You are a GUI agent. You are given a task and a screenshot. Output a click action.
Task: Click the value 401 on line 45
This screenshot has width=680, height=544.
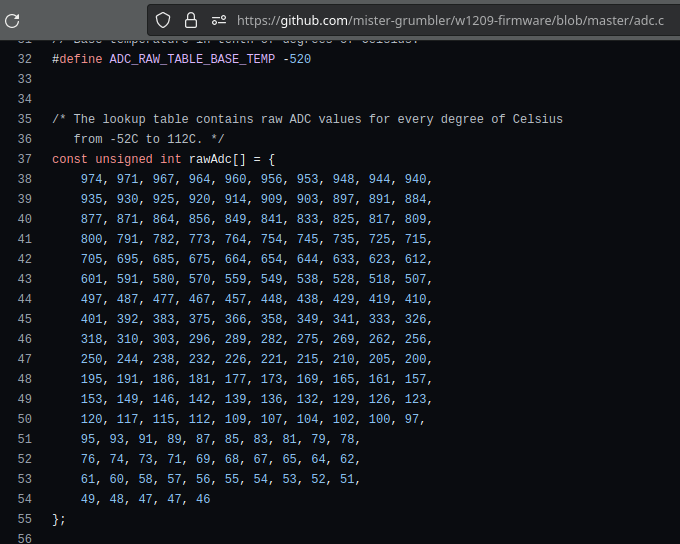92,319
